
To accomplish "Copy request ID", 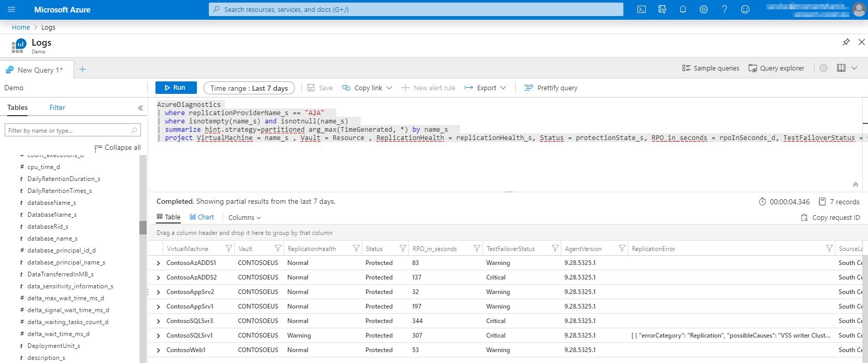I will [x=830, y=217].
